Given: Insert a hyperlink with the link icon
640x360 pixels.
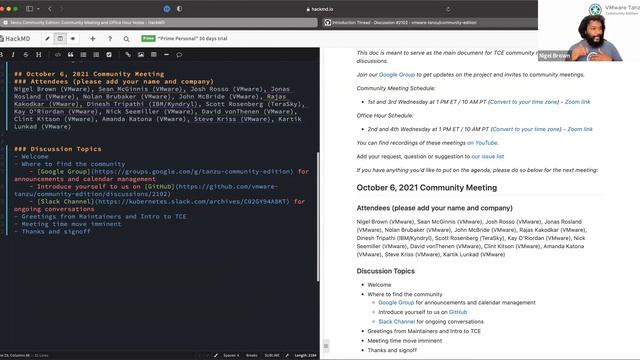Looking at the screenshot, I should click(x=128, y=55).
